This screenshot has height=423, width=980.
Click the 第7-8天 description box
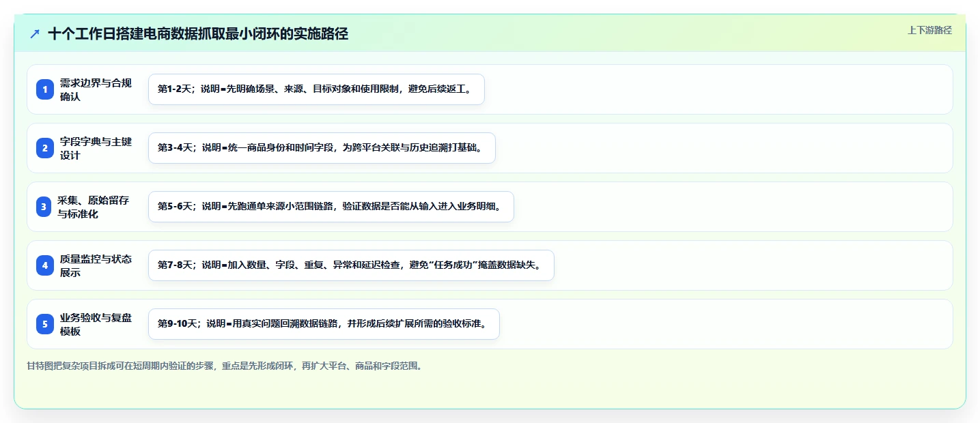coord(351,265)
